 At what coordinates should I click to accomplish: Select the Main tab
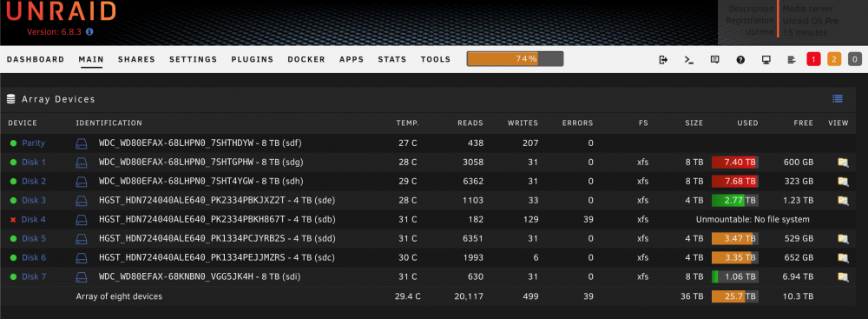91,59
